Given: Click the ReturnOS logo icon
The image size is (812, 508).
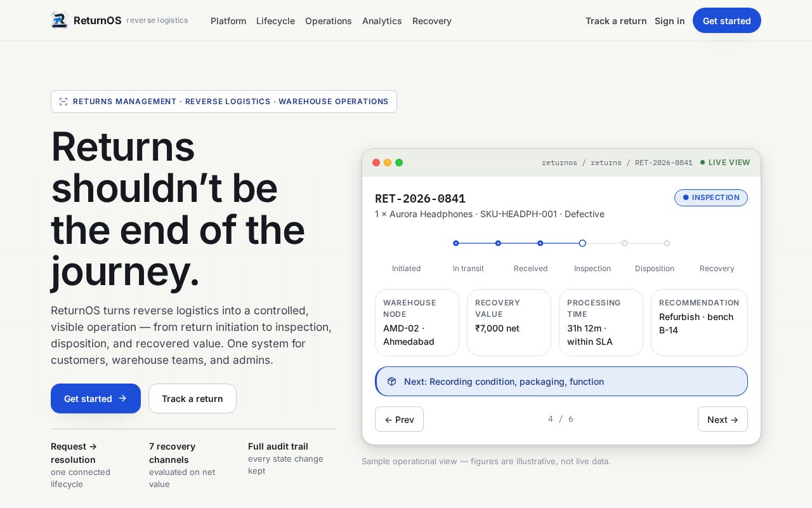Looking at the screenshot, I should click(60, 20).
